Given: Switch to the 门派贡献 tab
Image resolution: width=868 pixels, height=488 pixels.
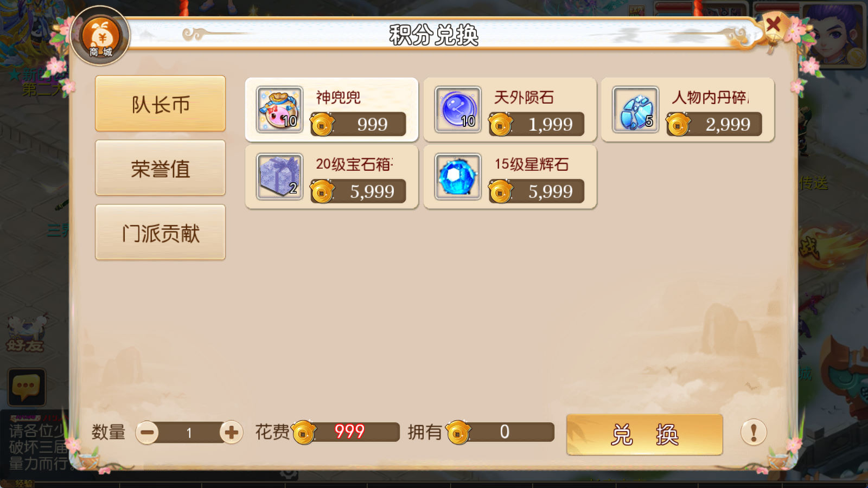Looking at the screenshot, I should click(x=161, y=233).
